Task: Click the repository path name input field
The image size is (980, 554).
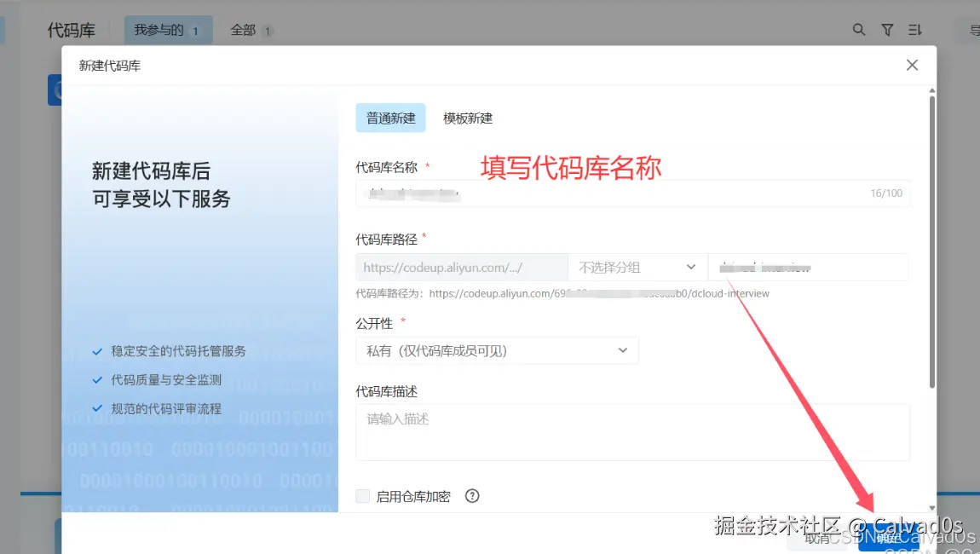Action: pyautogui.click(x=808, y=267)
